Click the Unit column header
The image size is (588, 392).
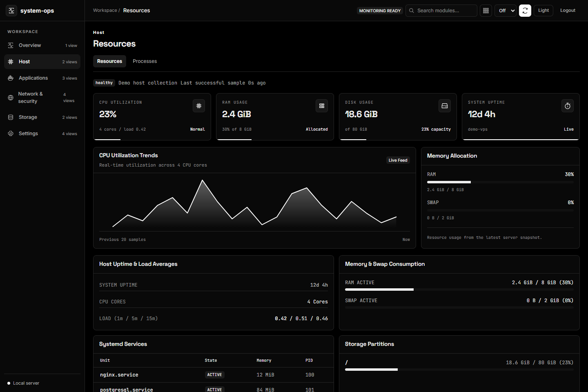point(105,361)
